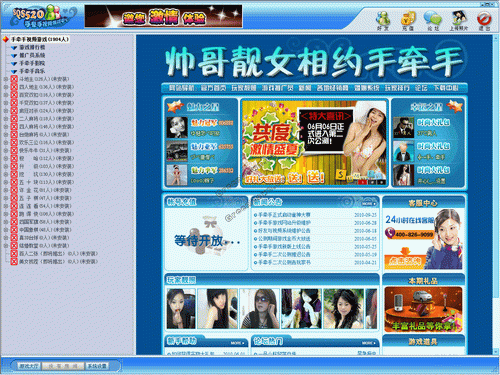Open the 论坛 forum chat-bubble icon
500x375 pixels.
(433, 20)
